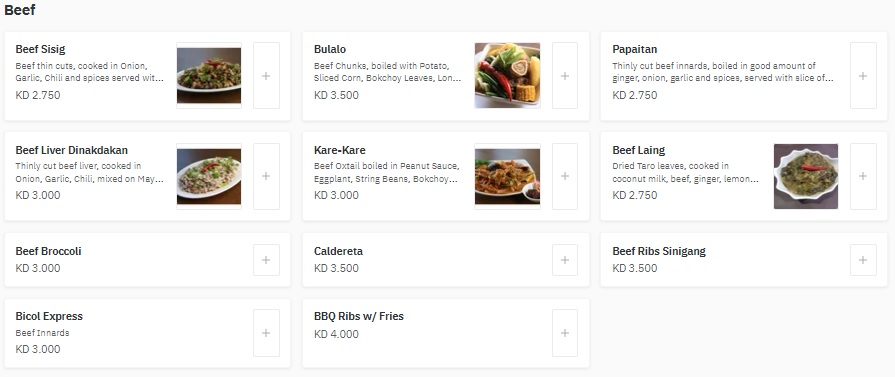Viewport: 895px width, 377px height.
Task: Add Beef Sisig with the plus button
Action: pos(266,75)
